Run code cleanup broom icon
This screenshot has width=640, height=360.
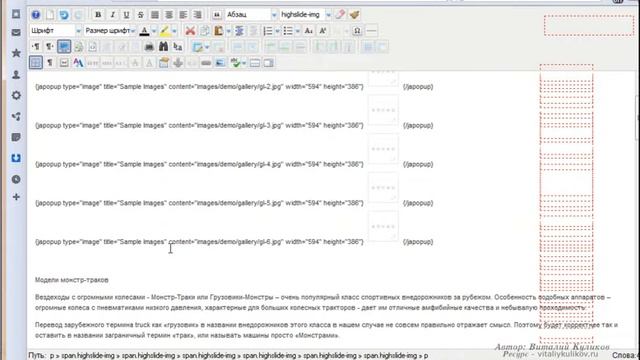(354, 15)
